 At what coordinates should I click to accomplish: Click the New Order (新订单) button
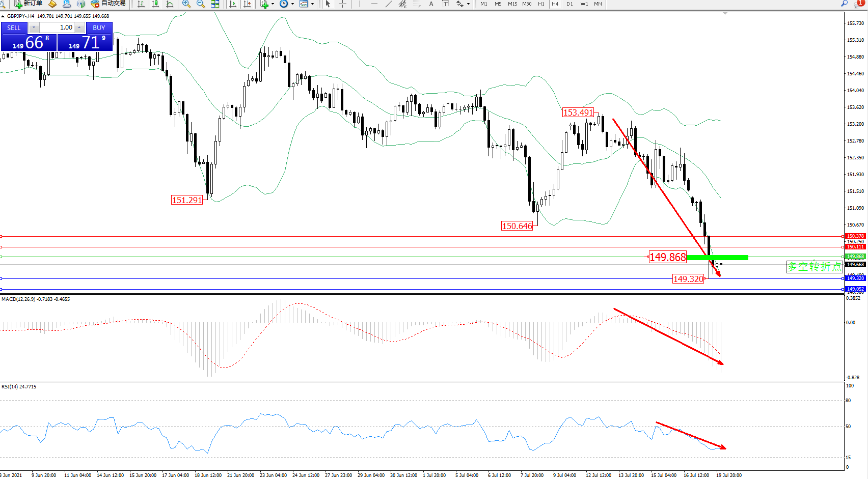28,4
